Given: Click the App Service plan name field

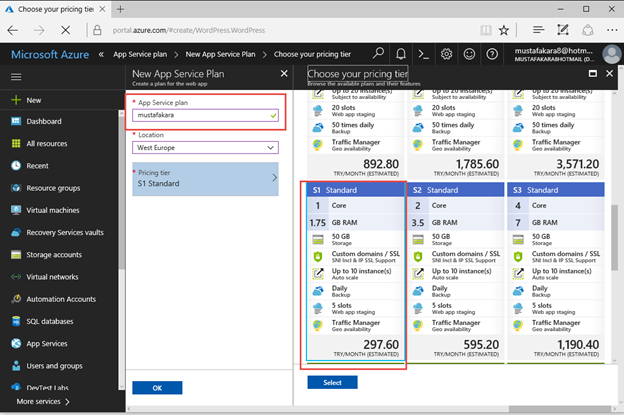Looking at the screenshot, I should pos(205,115).
